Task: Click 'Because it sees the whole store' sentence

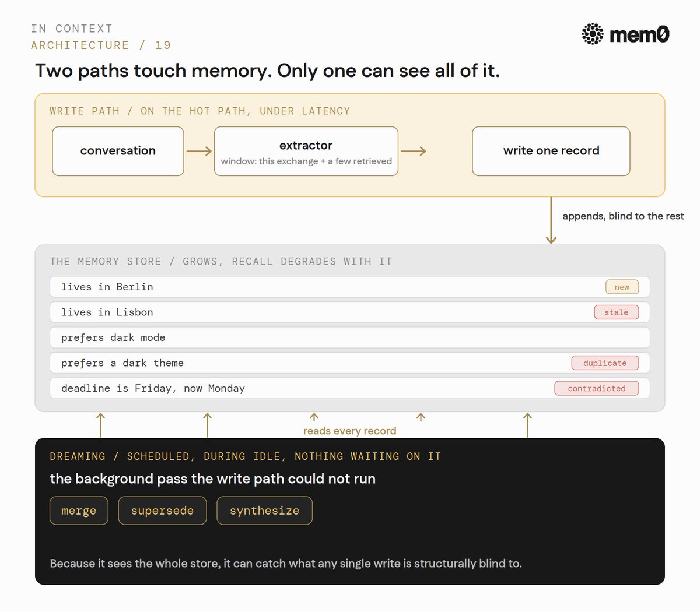Action: [286, 564]
